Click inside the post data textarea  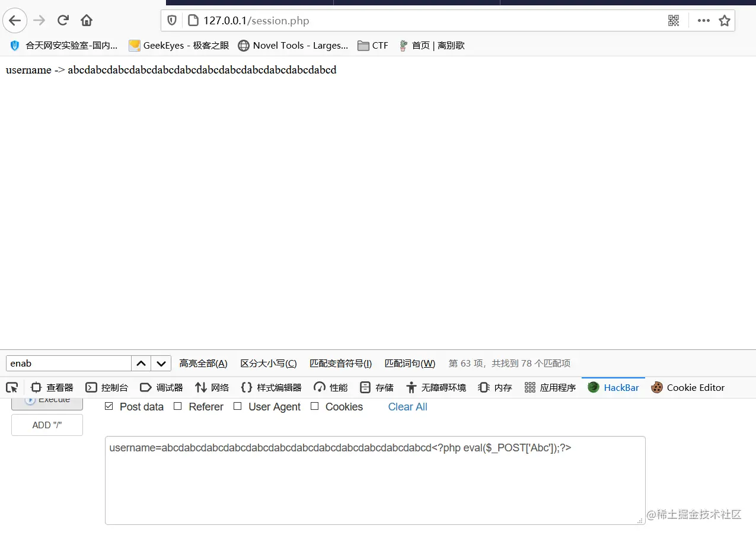(x=375, y=480)
